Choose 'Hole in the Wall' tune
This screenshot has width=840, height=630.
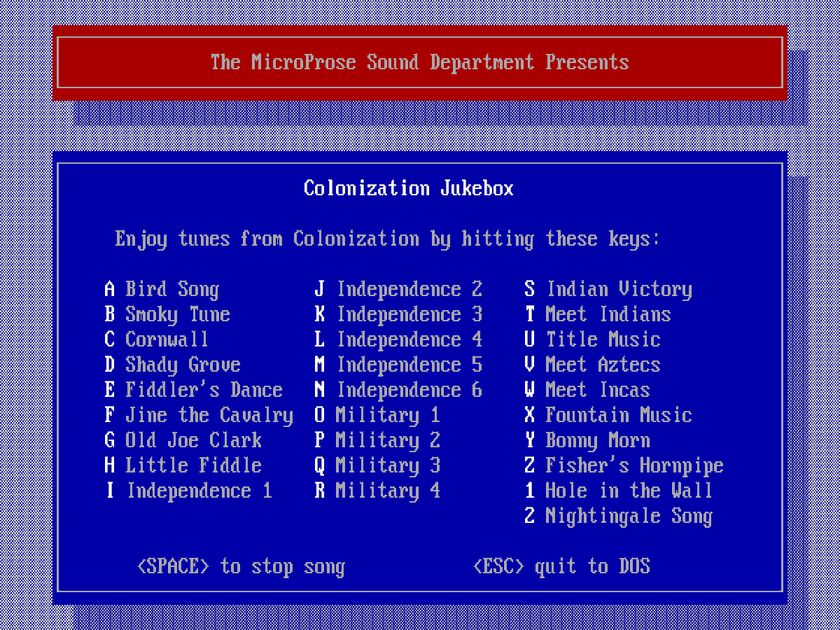click(x=619, y=491)
